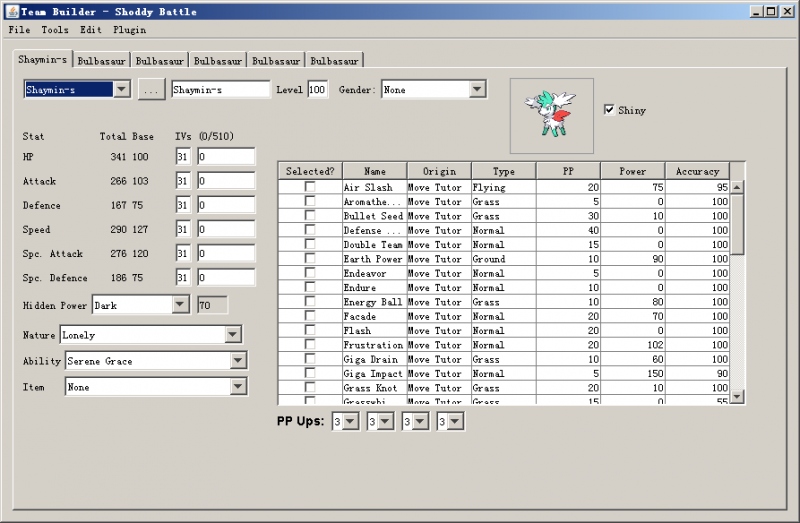Viewport: 800px width, 523px height.
Task: Sort moves by the Name column header
Action: click(375, 171)
